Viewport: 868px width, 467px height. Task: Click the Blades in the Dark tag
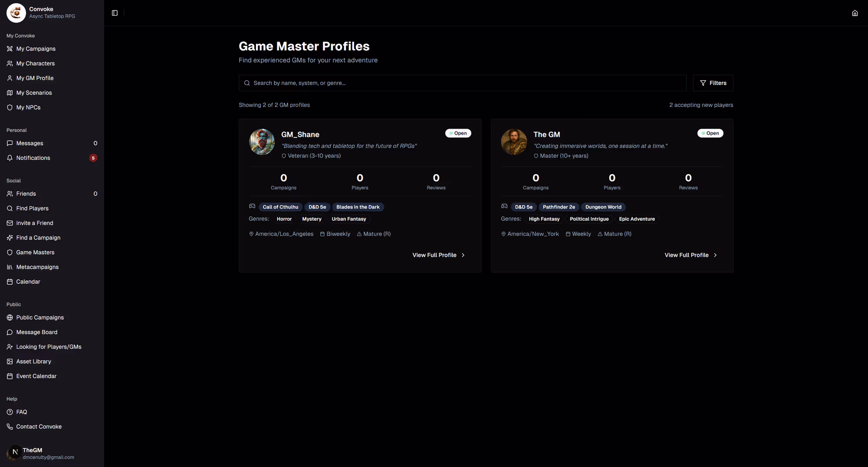point(358,207)
